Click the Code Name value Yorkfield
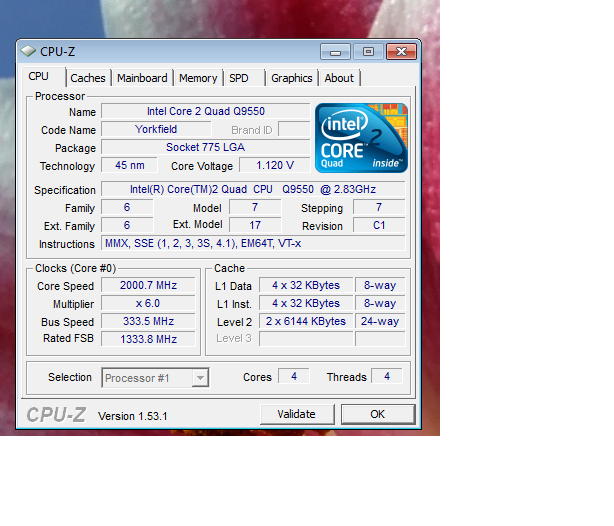The image size is (614, 526). tap(156, 129)
